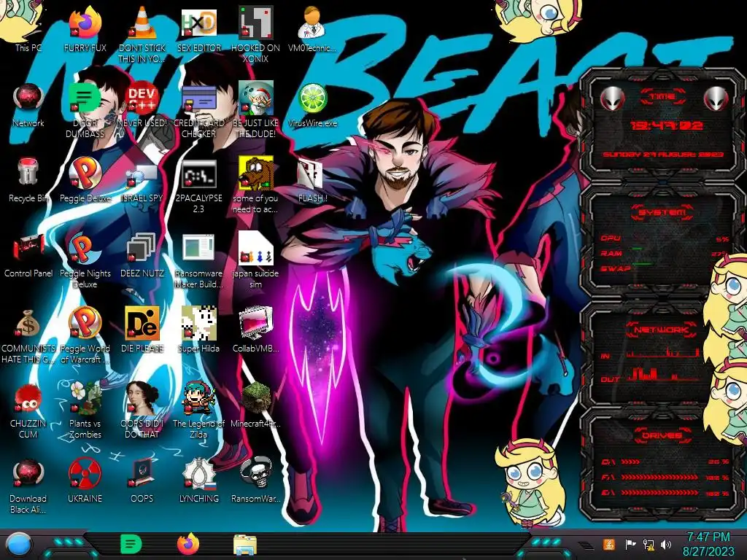The width and height of the screenshot is (747, 560).
Task: Open the Java update tray icon
Action: [609, 544]
